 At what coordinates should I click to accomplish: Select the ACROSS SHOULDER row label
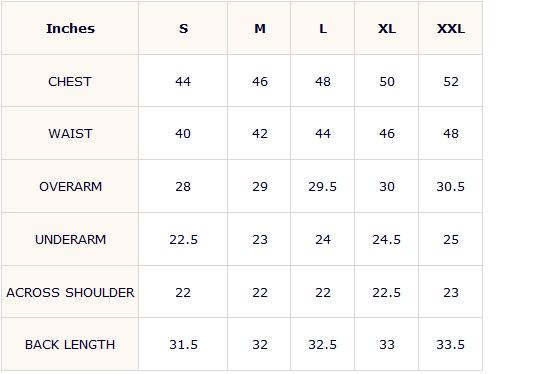point(70,292)
